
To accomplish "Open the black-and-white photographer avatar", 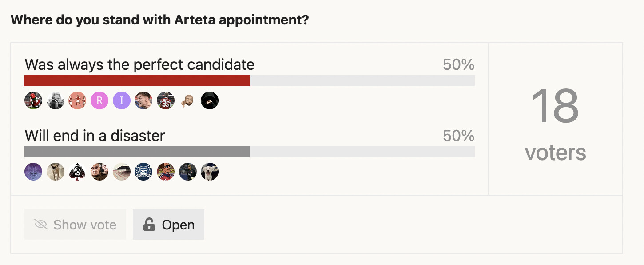I will point(56,101).
